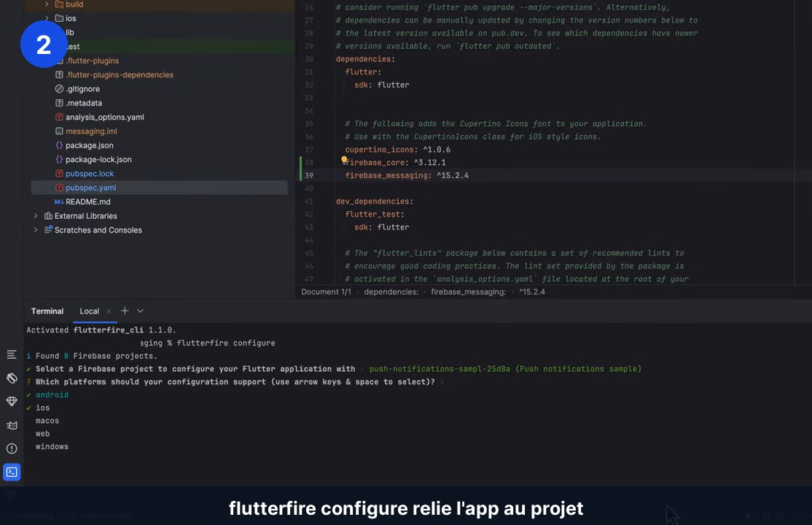Click the firebase_messaging: ^15.2.4 editor line
812x525 pixels.
tap(407, 175)
